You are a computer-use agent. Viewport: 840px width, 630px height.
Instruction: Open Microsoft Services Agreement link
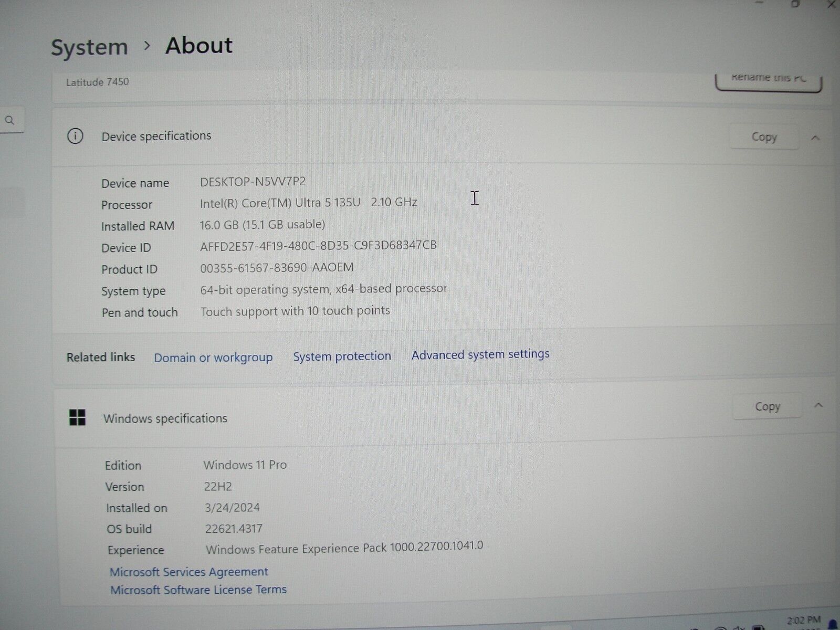[188, 572]
